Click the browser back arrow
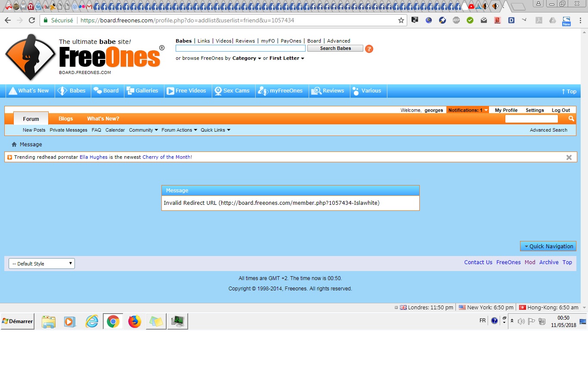 (x=8, y=20)
